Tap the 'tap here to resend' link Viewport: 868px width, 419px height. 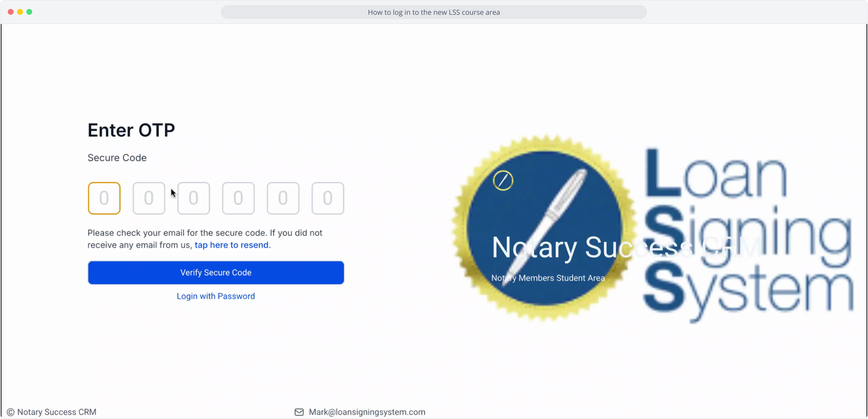tap(233, 245)
